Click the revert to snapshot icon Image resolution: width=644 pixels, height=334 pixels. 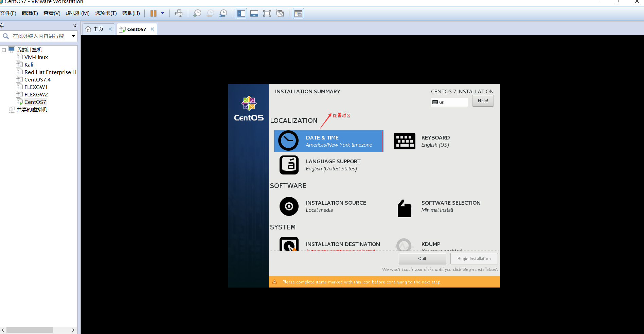tap(210, 13)
